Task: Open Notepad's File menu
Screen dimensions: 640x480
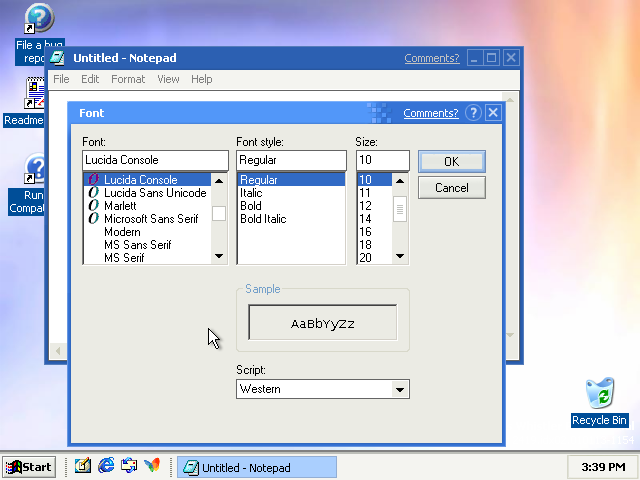Action: click(x=61, y=79)
